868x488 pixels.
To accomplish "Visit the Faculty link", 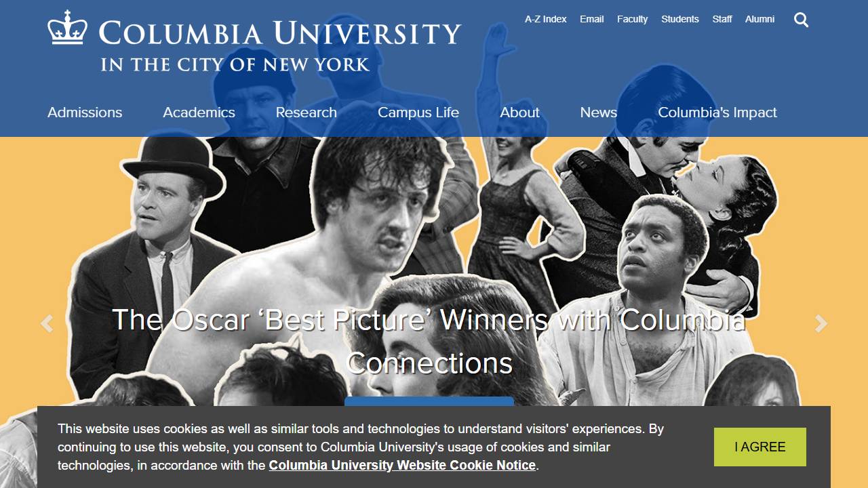I will coord(632,19).
